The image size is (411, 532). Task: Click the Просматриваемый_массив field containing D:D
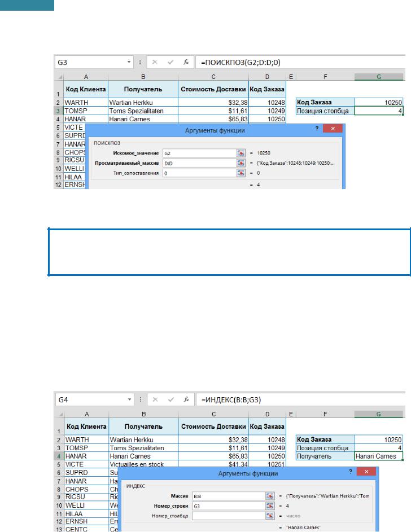pyautogui.click(x=199, y=163)
